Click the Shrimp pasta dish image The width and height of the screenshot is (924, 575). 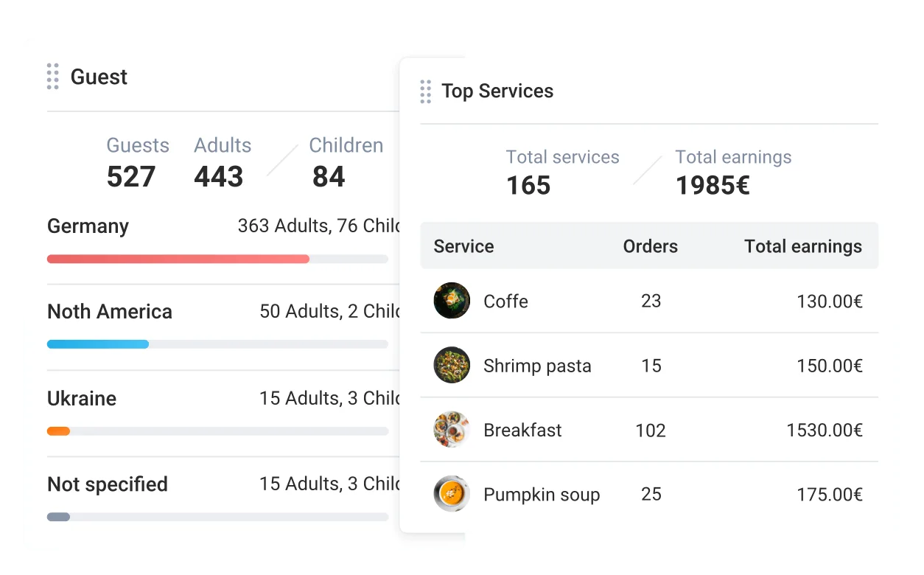pyautogui.click(x=452, y=365)
